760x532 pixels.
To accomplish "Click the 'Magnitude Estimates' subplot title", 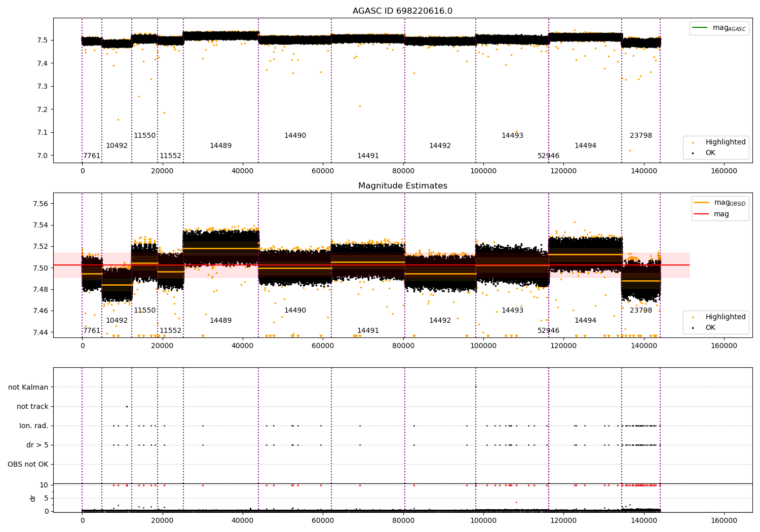I will (402, 186).
